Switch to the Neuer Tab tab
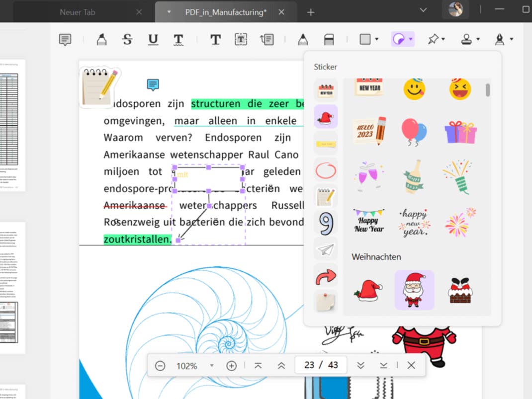This screenshot has height=399, width=532. tap(78, 12)
